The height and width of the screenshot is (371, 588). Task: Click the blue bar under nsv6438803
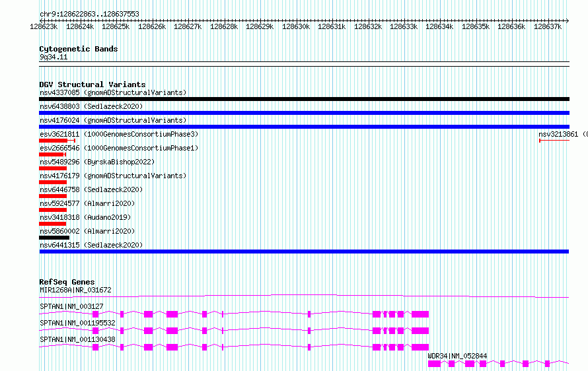point(304,113)
